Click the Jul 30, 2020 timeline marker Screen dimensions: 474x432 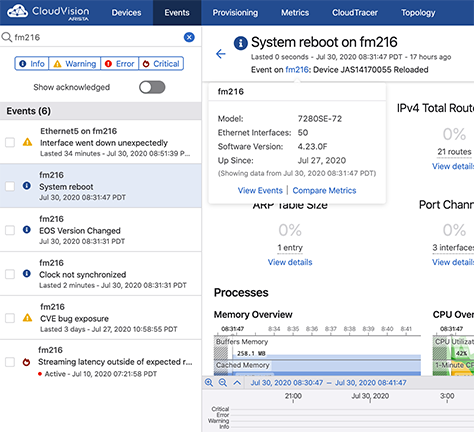[370, 396]
